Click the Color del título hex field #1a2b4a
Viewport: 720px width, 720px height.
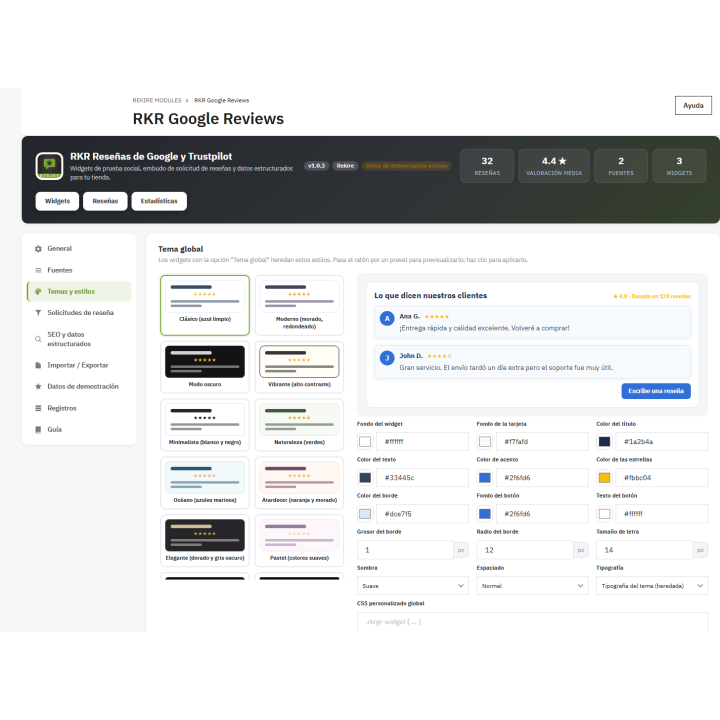662,441
